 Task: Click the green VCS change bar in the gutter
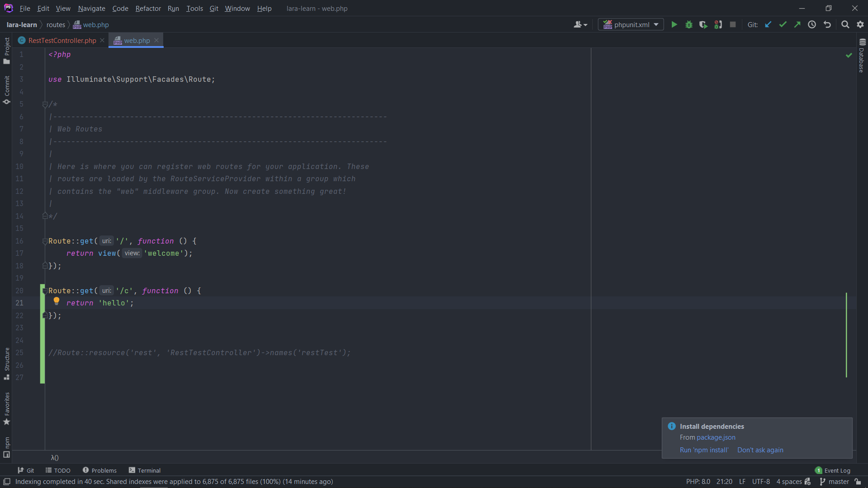(x=42, y=334)
